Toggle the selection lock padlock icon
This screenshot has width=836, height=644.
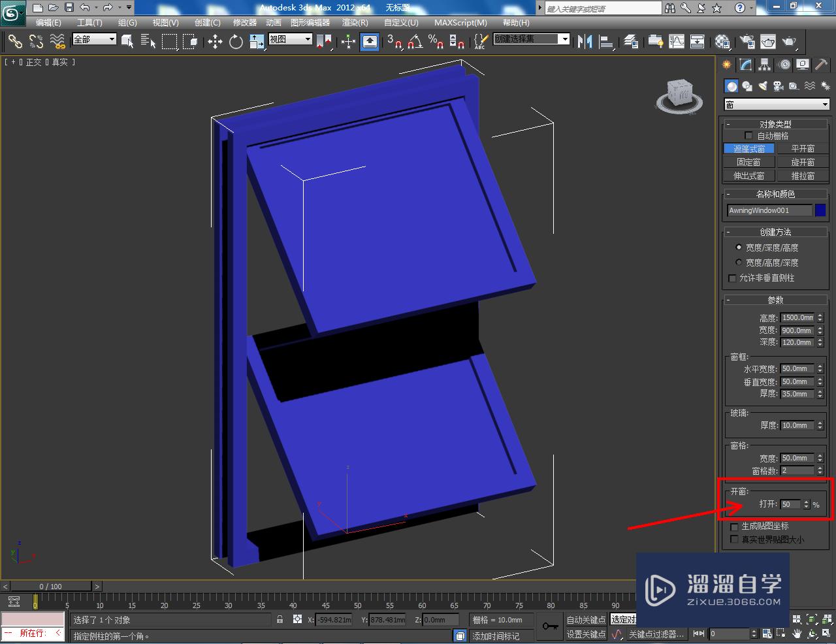[x=280, y=620]
